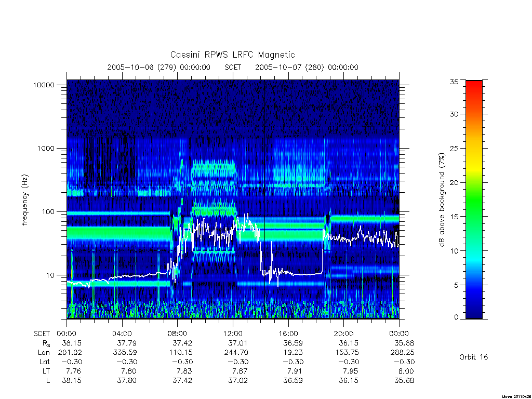532x399 pixels.
Task: Click the local time value '7.87'
Action: [240, 371]
